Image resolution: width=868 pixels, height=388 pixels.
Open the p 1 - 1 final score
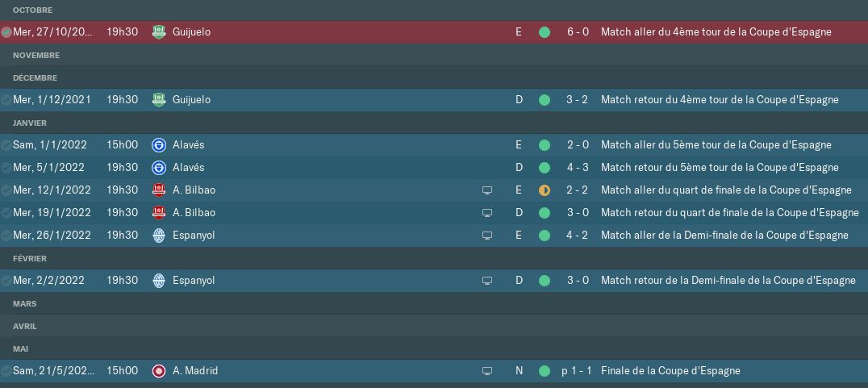tap(576, 371)
